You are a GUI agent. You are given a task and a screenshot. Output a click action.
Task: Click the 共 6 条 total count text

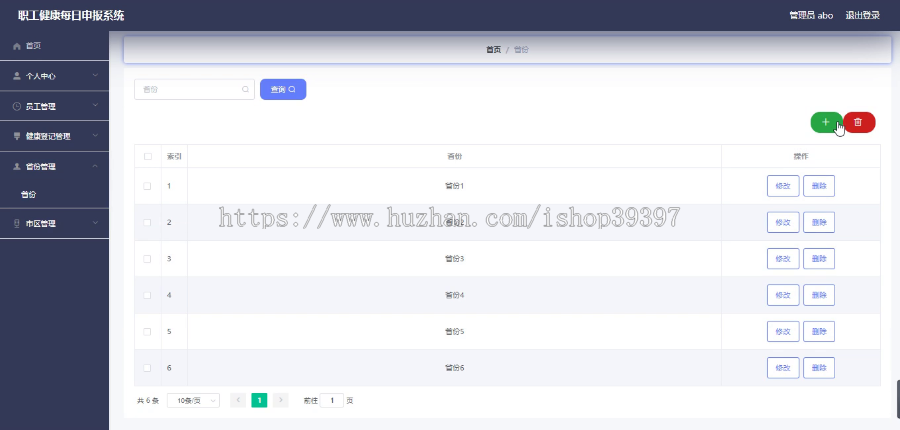(x=148, y=401)
